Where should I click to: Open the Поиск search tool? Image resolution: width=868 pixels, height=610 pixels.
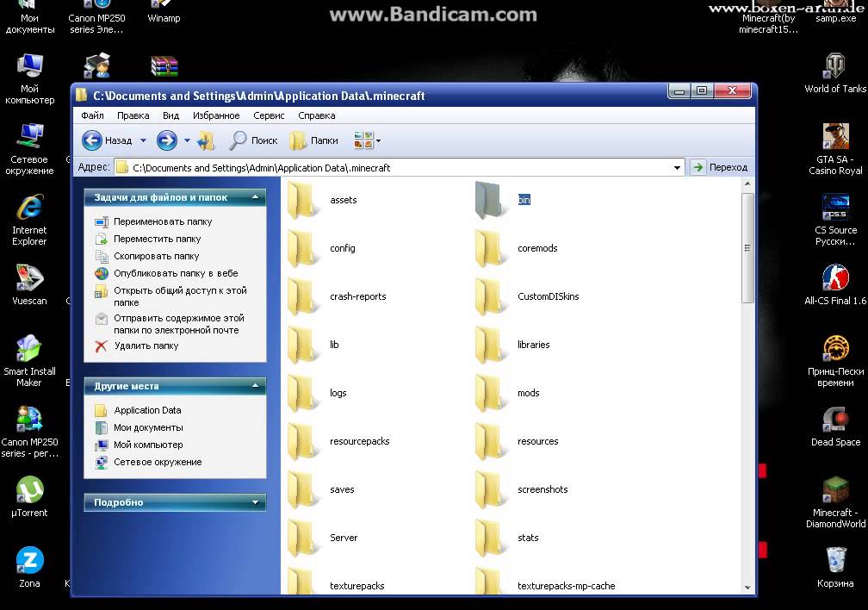[253, 140]
